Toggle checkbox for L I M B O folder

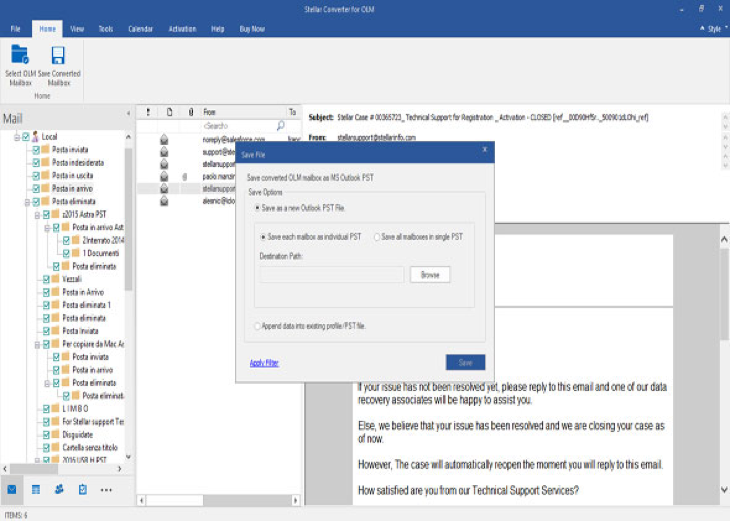[x=46, y=408]
